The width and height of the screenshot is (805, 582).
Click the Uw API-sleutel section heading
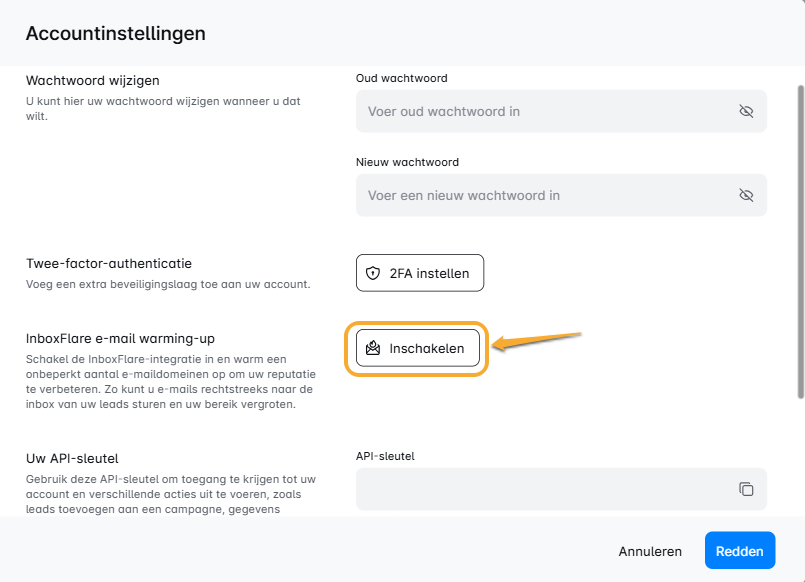tap(72, 458)
